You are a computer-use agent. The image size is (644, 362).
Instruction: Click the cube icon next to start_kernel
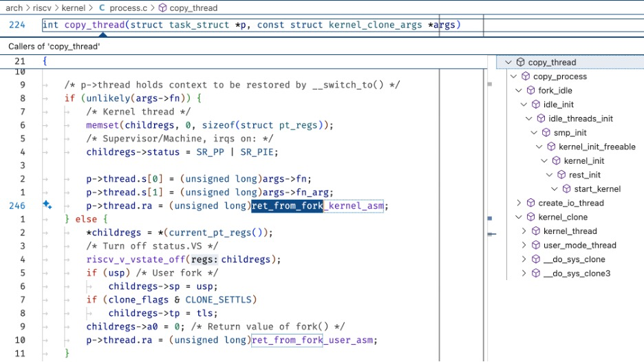click(566, 189)
